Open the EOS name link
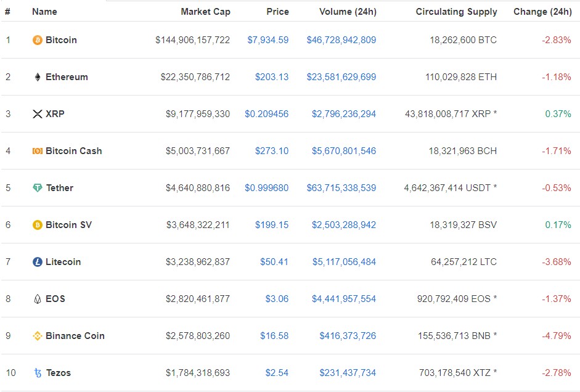 (55, 299)
